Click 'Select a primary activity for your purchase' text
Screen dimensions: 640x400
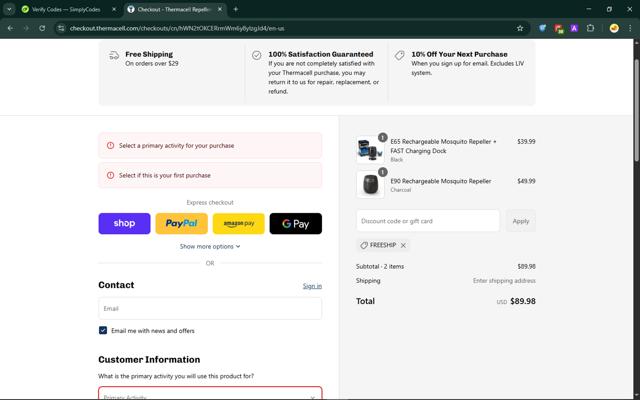tap(176, 145)
